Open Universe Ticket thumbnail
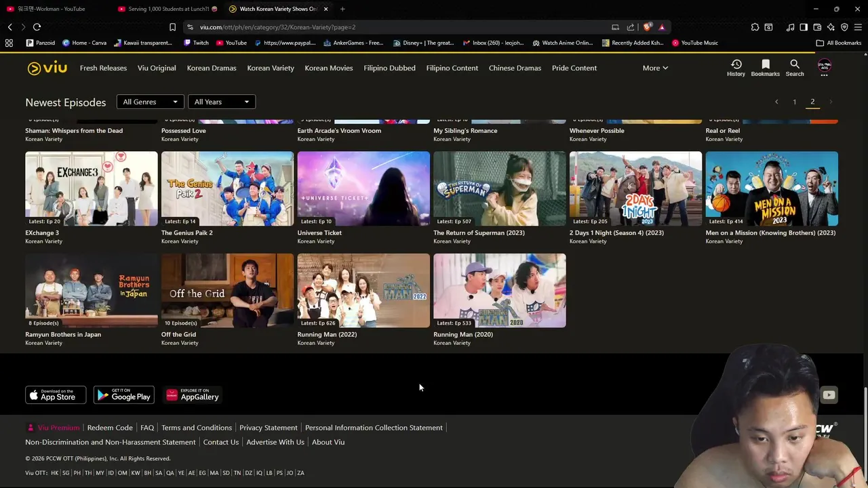The image size is (868, 488). 363,188
